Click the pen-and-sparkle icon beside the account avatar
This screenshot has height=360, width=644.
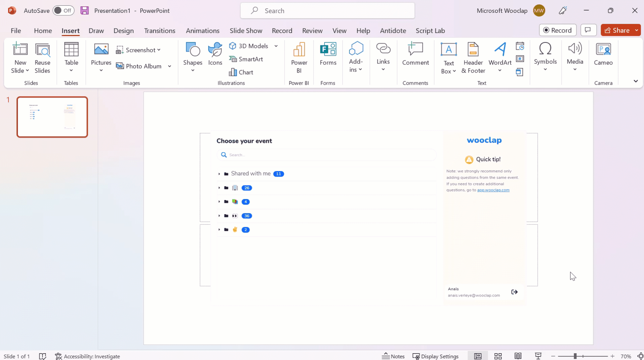(x=563, y=10)
